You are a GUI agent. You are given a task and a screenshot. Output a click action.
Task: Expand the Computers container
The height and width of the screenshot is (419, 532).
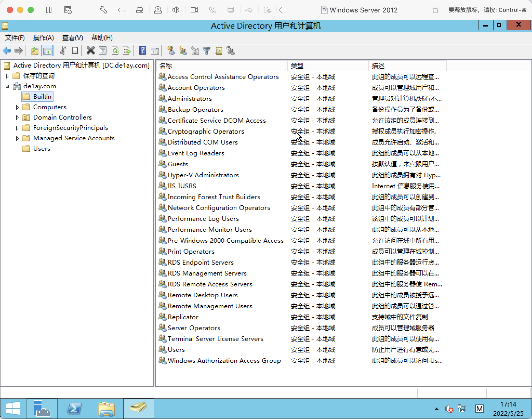17,107
